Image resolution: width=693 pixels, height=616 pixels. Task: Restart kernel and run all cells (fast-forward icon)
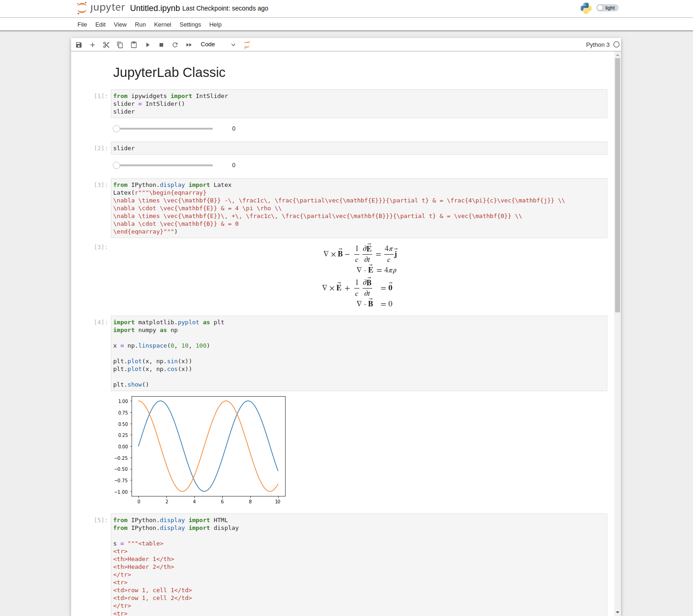pyautogui.click(x=189, y=45)
